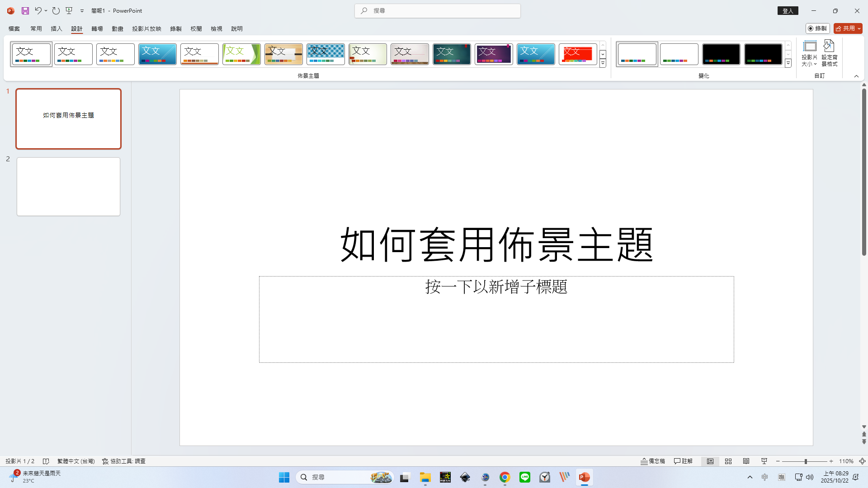Switch to Reading View icon in status bar
The height and width of the screenshot is (488, 868).
[x=746, y=461]
